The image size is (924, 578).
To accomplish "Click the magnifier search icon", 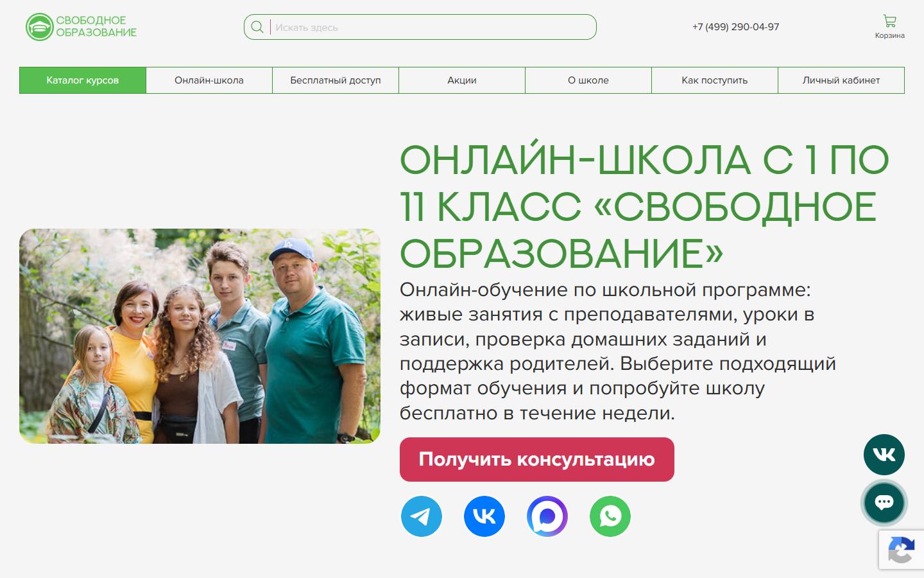I will point(257,27).
